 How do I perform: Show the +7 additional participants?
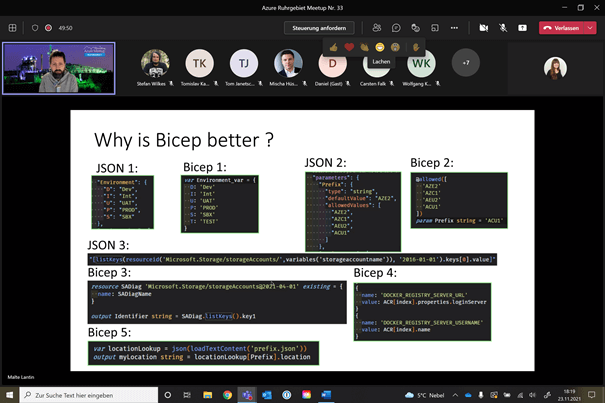tap(466, 63)
